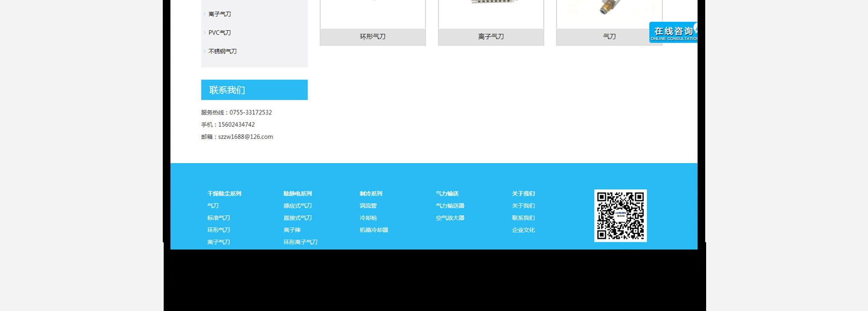Viewport: 868px width, 311px height.
Task: Open the 感应式气刀 footer link
Action: point(297,206)
